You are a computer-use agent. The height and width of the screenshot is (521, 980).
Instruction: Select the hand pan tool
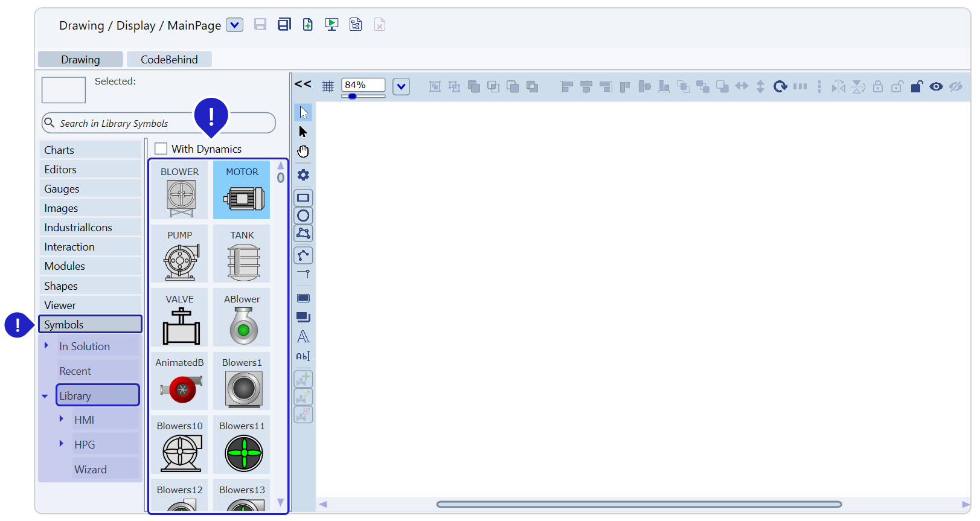click(x=303, y=152)
